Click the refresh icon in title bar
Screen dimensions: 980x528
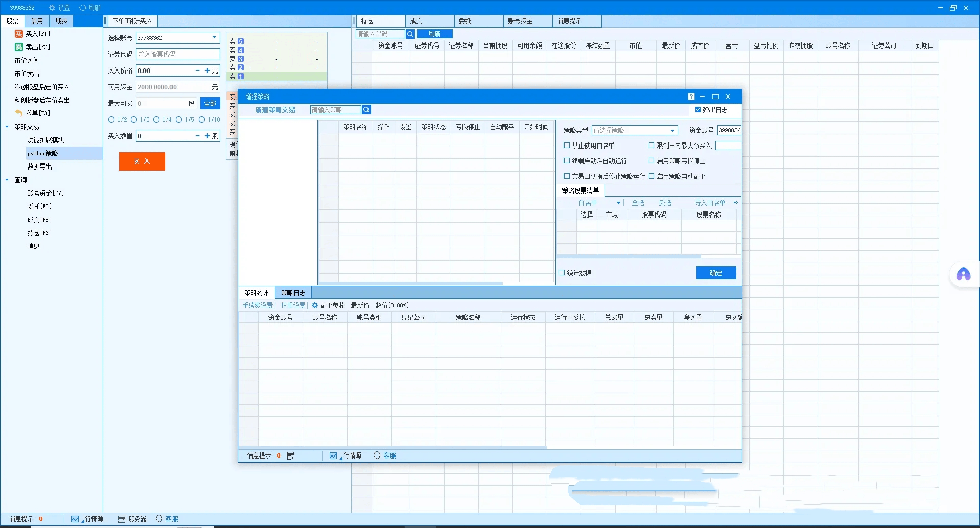[82, 8]
